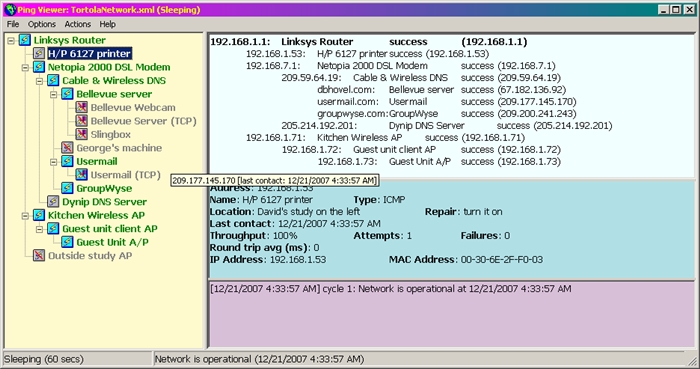700x369 pixels.
Task: Collapse the Bellevue server branch
Action: coord(54,94)
